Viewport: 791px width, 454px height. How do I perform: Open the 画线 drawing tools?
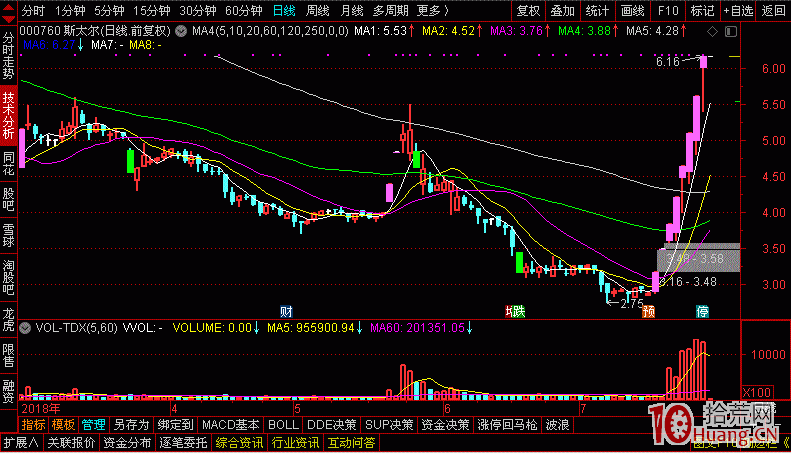tap(633, 11)
